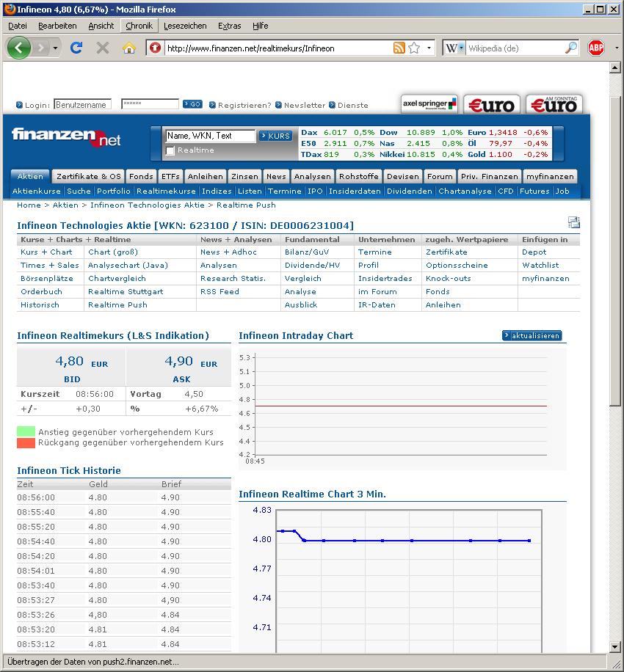624x672 pixels.
Task: Click the red Rückgang legend swatch
Action: (x=26, y=442)
